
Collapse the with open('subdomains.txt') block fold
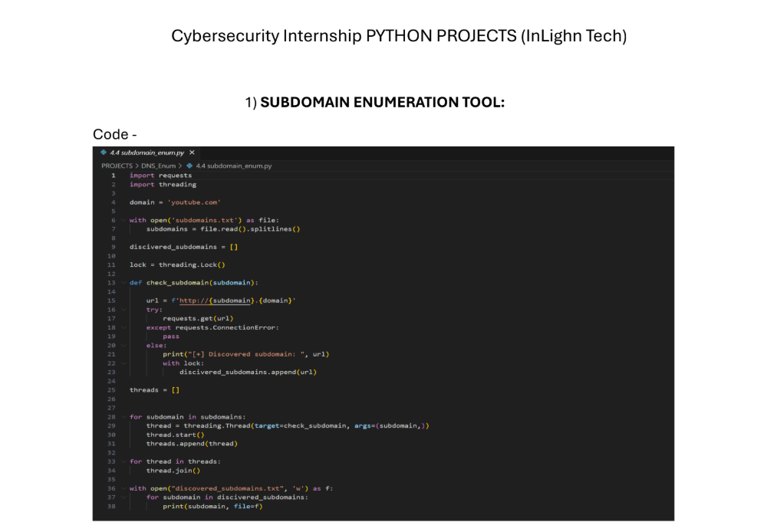click(123, 219)
